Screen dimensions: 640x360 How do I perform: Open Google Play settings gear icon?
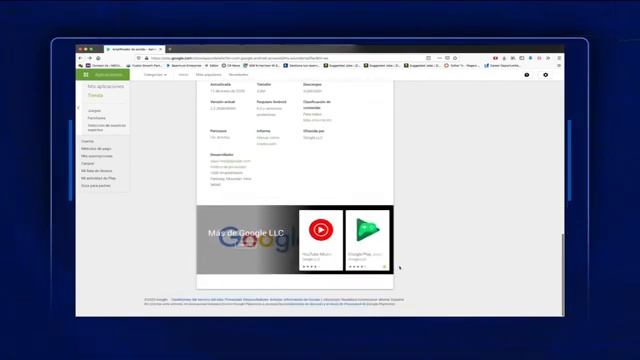pyautogui.click(x=545, y=75)
